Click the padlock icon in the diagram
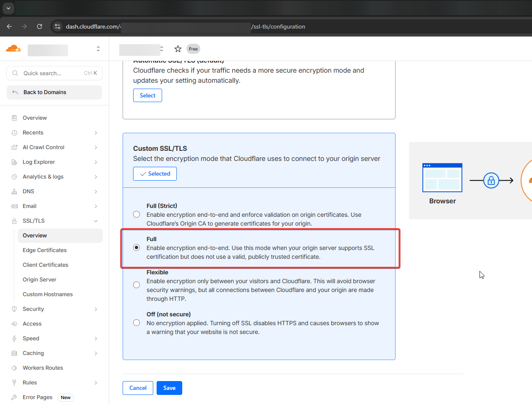 (491, 181)
